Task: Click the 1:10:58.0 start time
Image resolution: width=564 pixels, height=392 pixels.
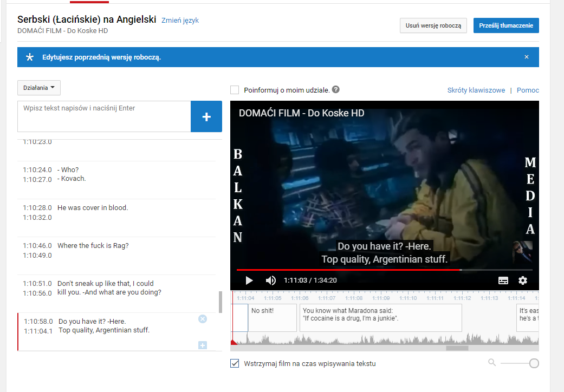Action: point(38,321)
